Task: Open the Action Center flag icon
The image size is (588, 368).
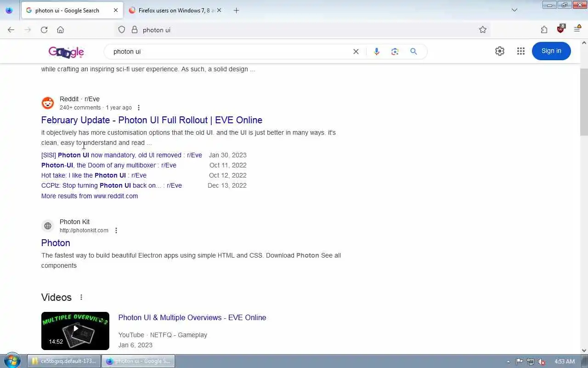Action: coord(520,362)
